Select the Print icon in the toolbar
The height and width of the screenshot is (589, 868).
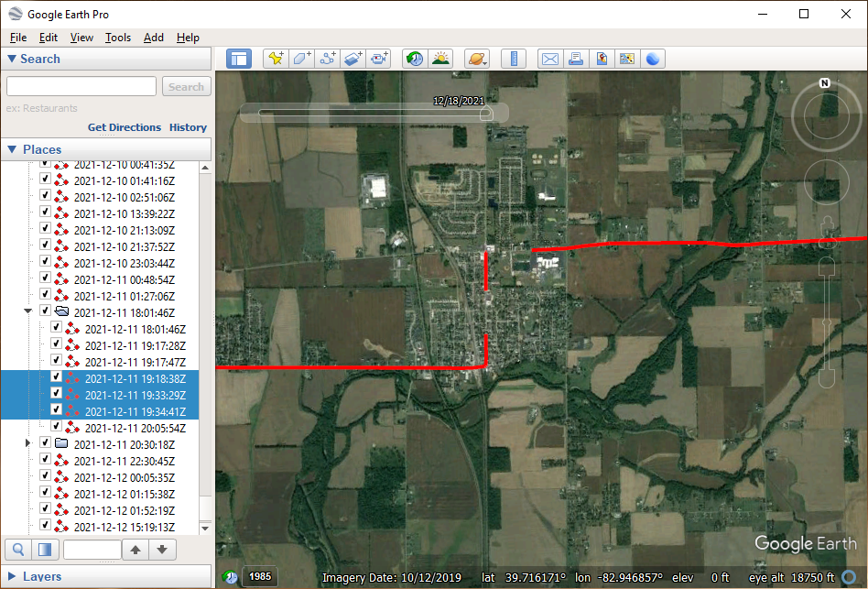pos(576,59)
